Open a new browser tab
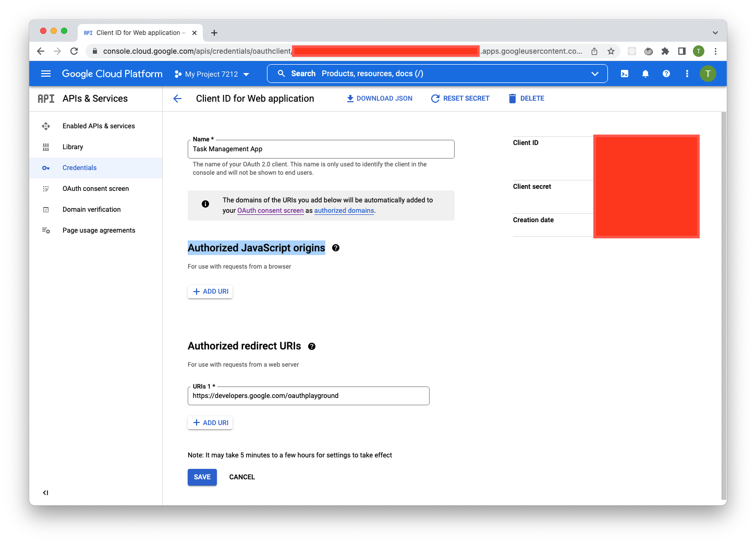Screen dimensions: 756x544 click(x=214, y=33)
